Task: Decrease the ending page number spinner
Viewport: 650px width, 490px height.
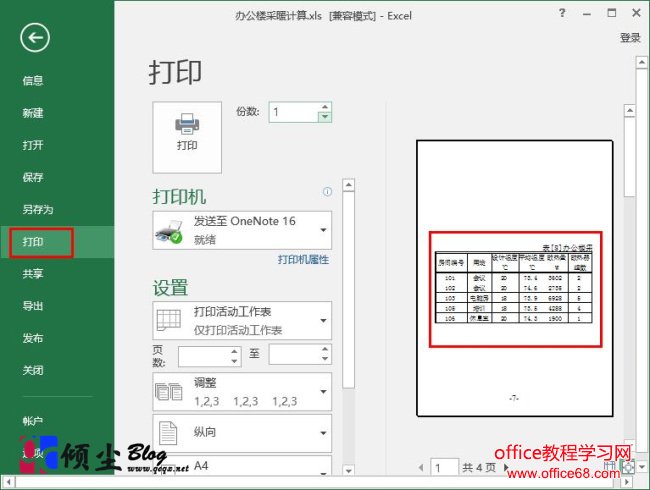Action: 325,359
